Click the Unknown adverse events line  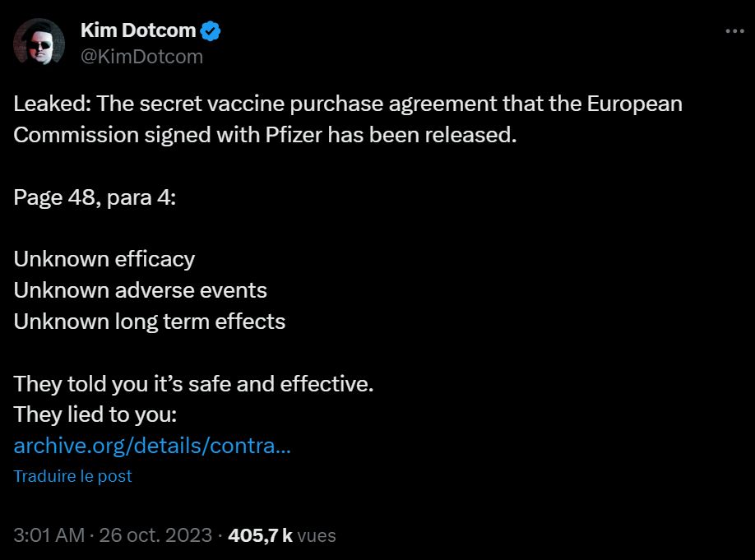(140, 290)
